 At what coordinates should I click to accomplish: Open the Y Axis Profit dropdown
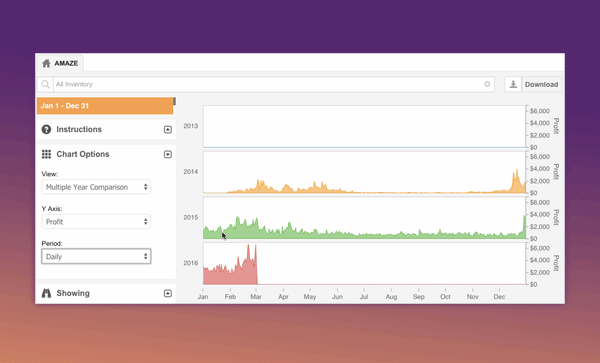point(96,222)
